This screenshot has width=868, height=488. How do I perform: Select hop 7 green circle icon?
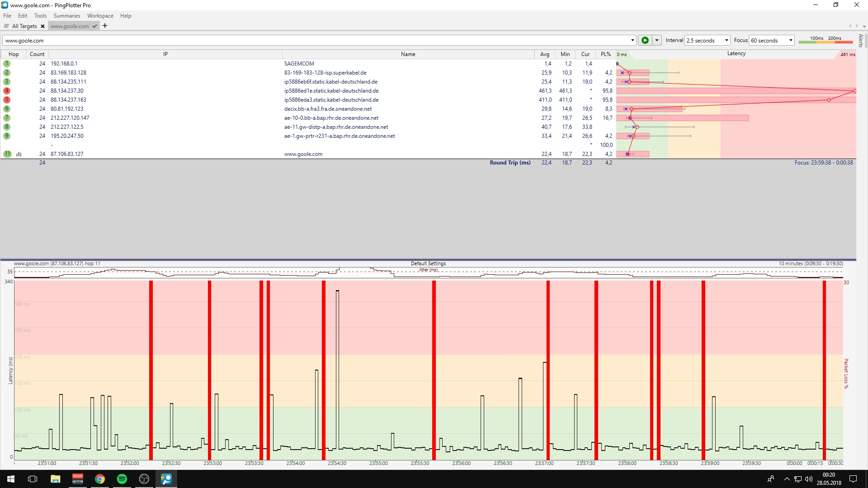[7, 118]
